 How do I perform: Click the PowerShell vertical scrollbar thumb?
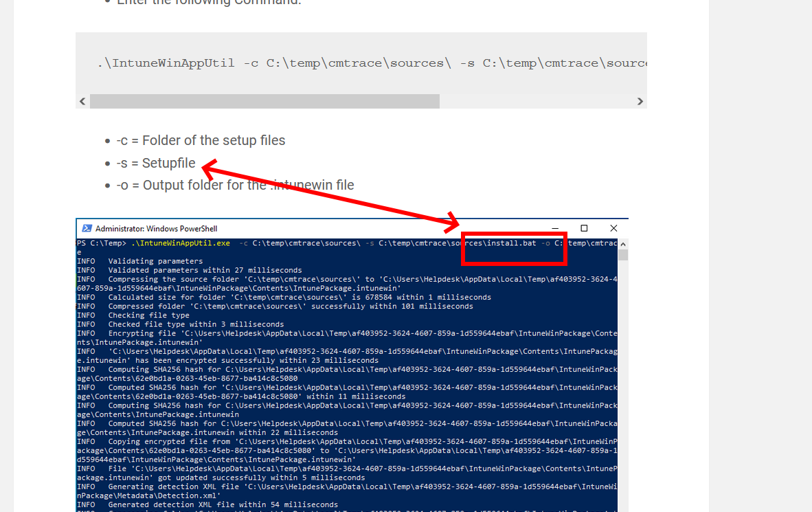pyautogui.click(x=623, y=255)
